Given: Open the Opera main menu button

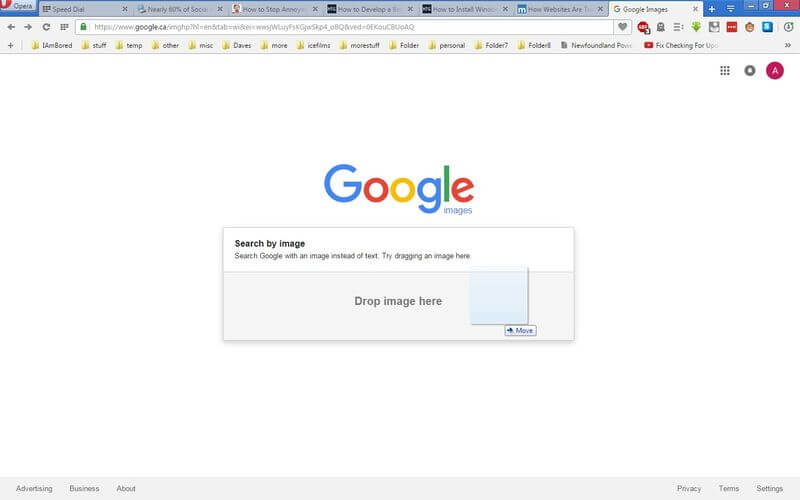Looking at the screenshot, I should click(x=18, y=6).
